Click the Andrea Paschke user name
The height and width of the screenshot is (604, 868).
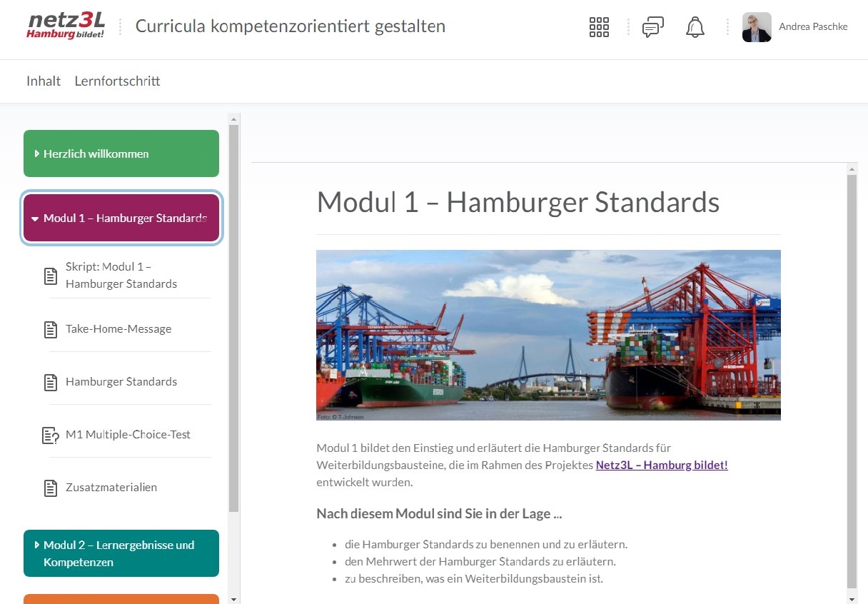point(813,27)
